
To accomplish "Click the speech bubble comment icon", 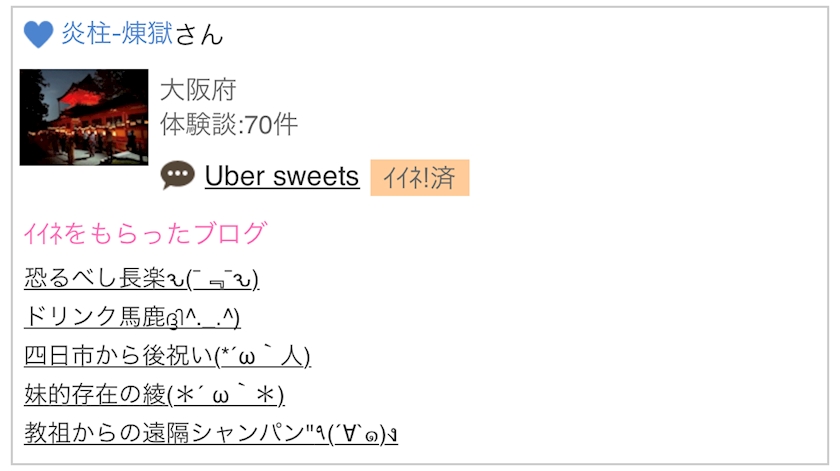I will click(x=178, y=176).
